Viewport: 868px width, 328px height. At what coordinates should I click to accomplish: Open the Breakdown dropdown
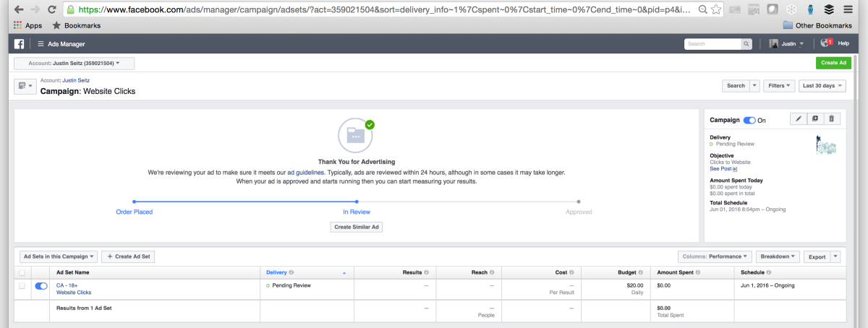[778, 256]
